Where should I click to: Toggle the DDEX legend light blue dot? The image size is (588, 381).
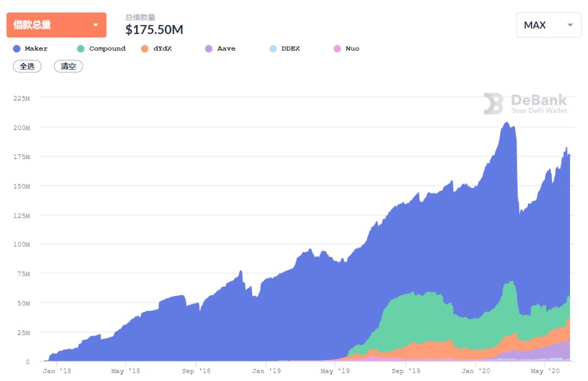point(273,49)
